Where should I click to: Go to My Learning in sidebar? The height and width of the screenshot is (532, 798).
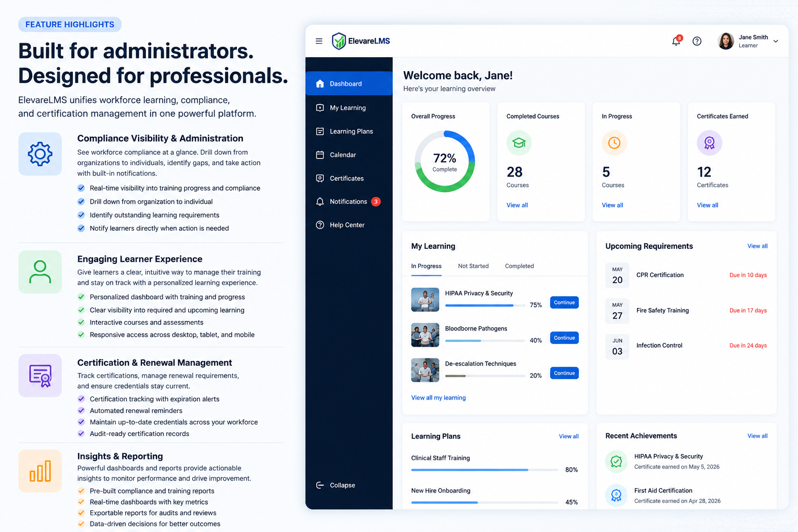(349, 108)
